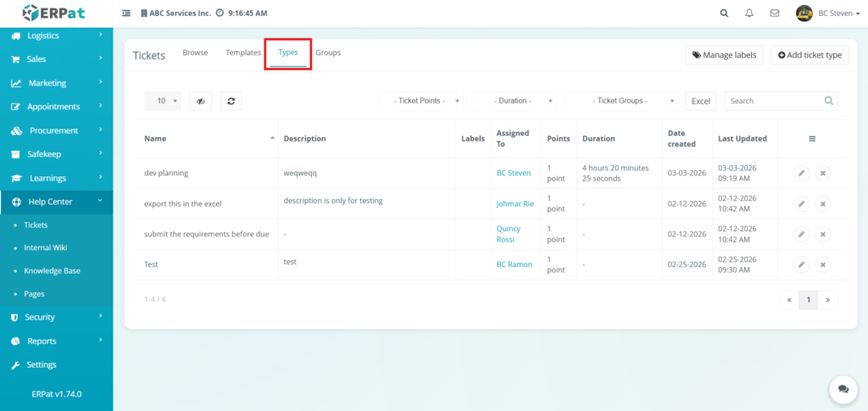Click the Reports pie chart icon
The width and height of the screenshot is (868, 411).
click(16, 342)
